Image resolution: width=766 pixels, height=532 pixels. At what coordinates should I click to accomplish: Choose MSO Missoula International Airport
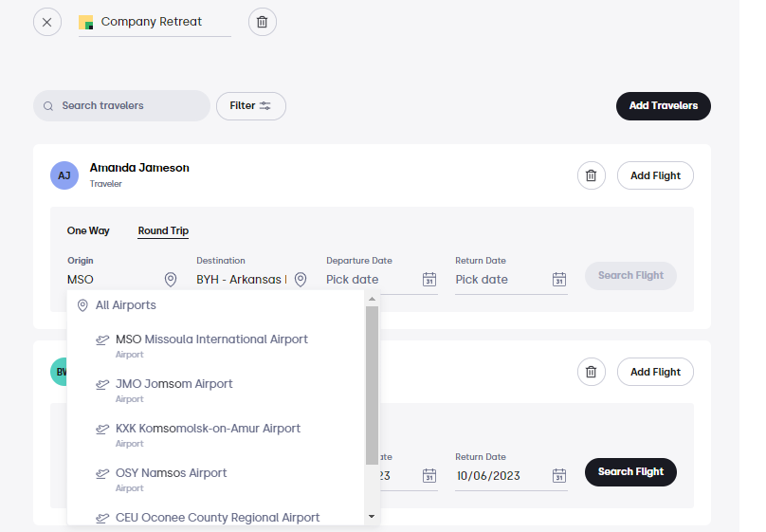215,346
